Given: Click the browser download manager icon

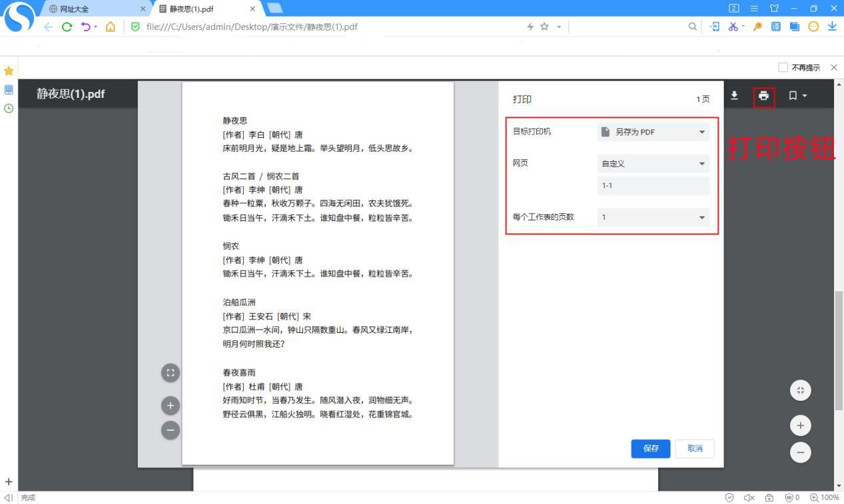Looking at the screenshot, I should point(831,27).
